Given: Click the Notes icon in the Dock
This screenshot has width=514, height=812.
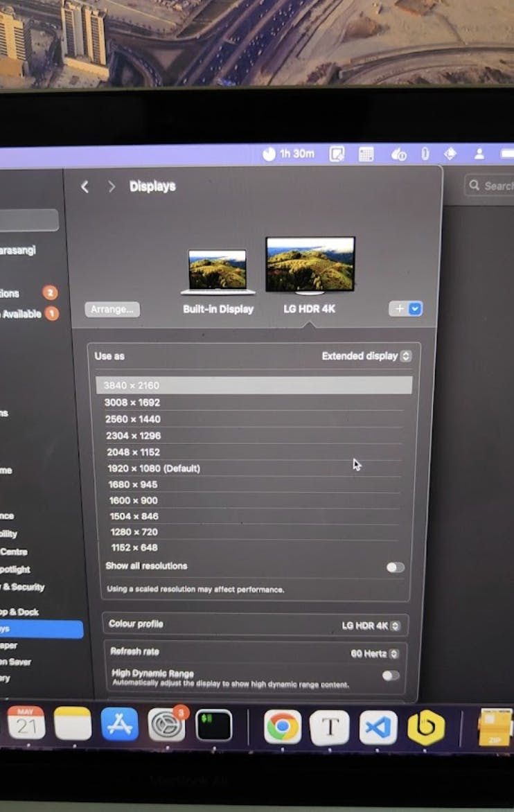Looking at the screenshot, I should pos(73,723).
